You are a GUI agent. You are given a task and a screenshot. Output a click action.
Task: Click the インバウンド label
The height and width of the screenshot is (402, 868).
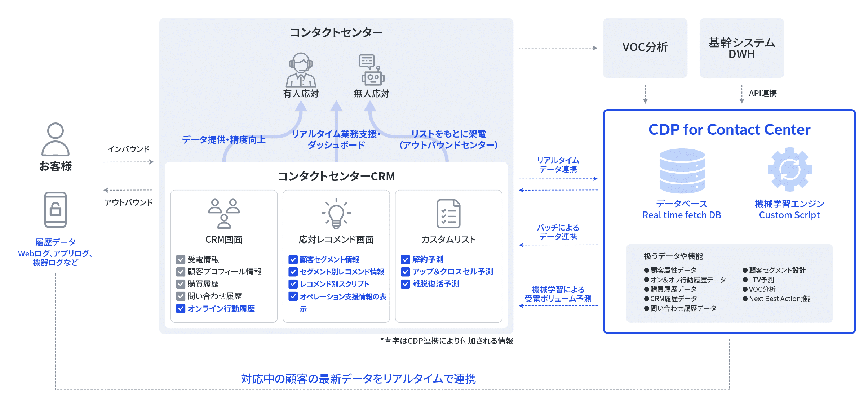tap(129, 149)
